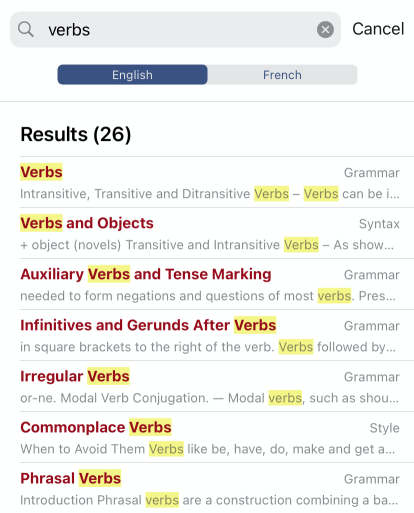Click the magnifying glass search icon
The height and width of the screenshot is (513, 414).
(x=26, y=30)
